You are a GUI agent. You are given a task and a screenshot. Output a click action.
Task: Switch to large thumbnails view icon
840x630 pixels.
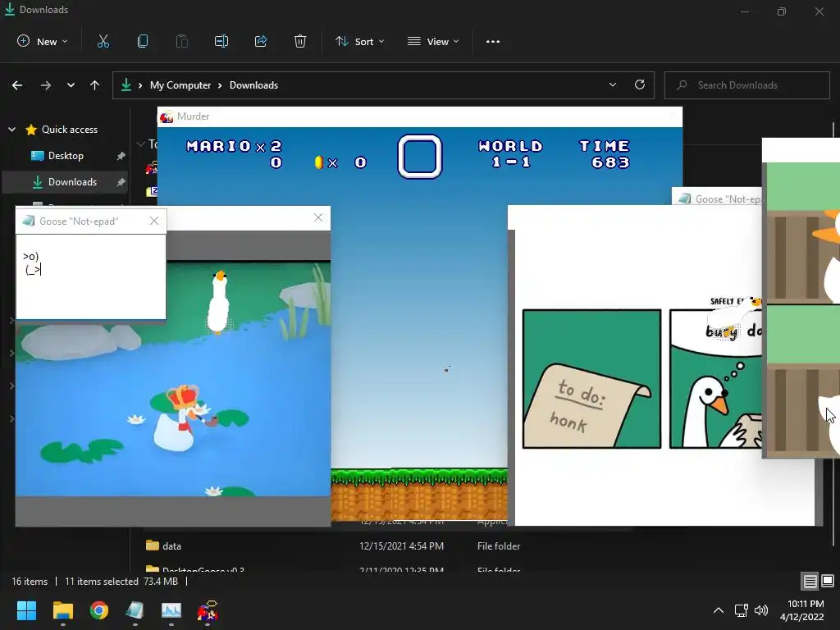[x=828, y=581]
